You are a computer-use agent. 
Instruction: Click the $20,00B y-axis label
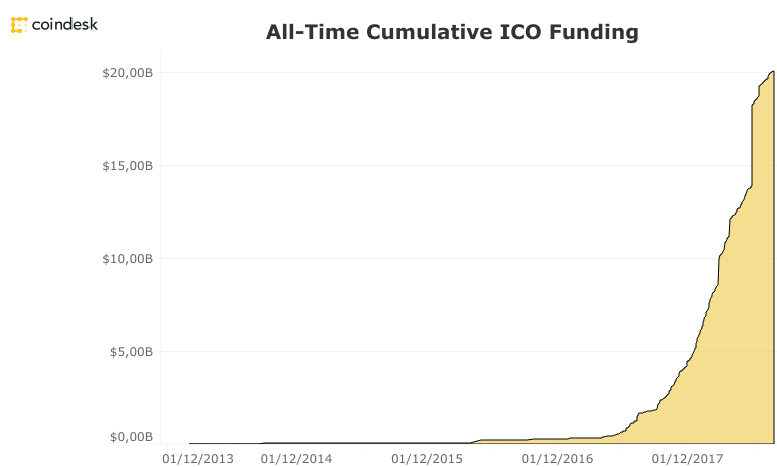(x=128, y=72)
